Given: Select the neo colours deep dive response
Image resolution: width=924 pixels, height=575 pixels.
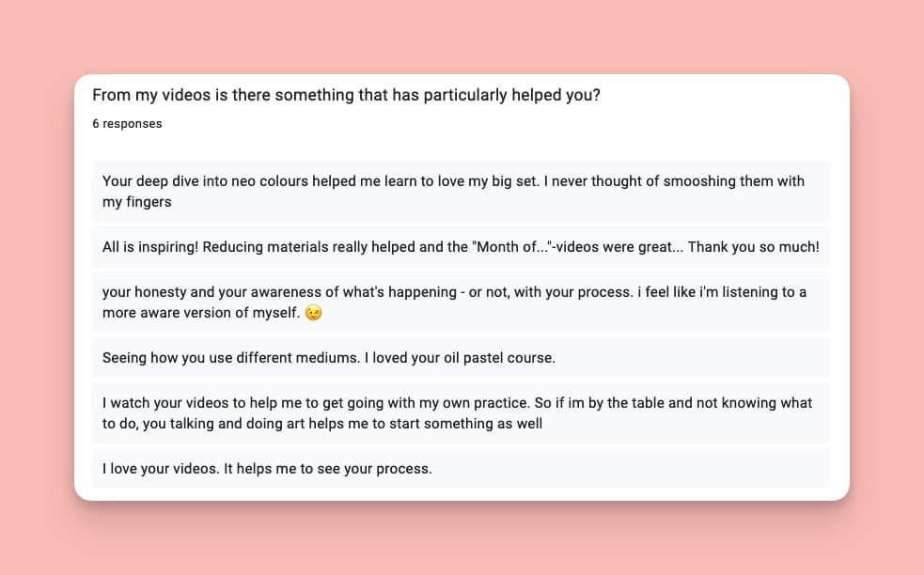Looking at the screenshot, I should point(462,192).
